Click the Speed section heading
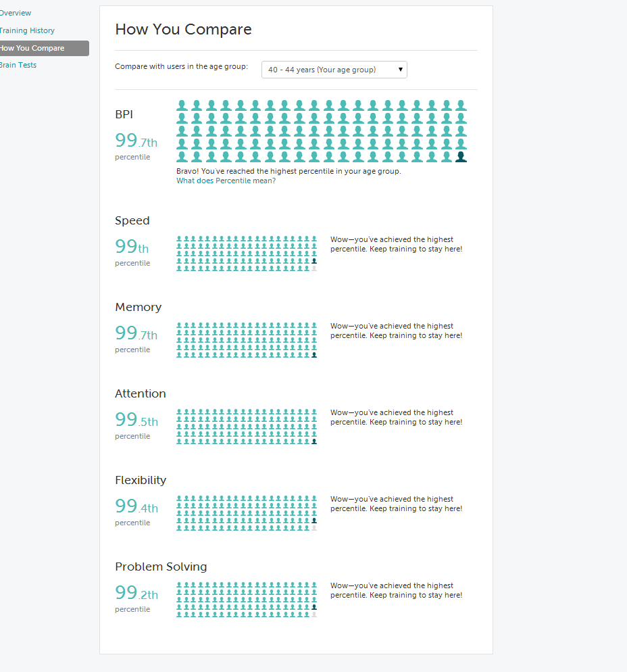This screenshot has width=627, height=672. point(132,220)
